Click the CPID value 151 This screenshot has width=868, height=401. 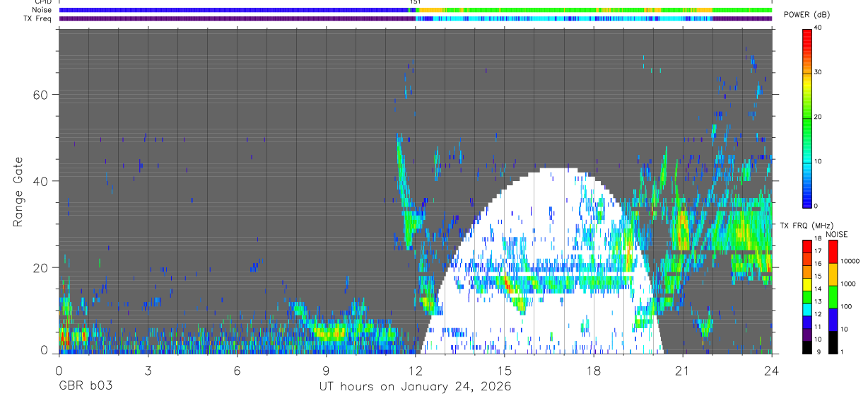pos(416,2)
